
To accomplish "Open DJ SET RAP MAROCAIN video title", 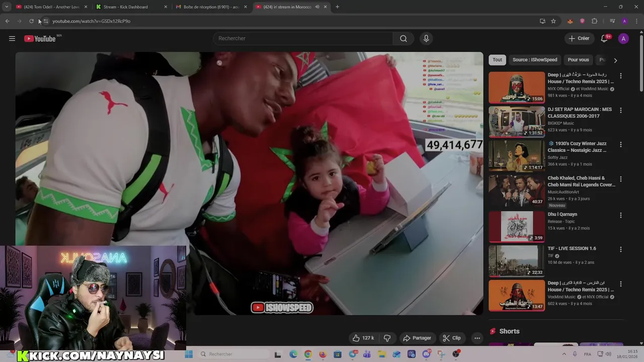I will (580, 113).
